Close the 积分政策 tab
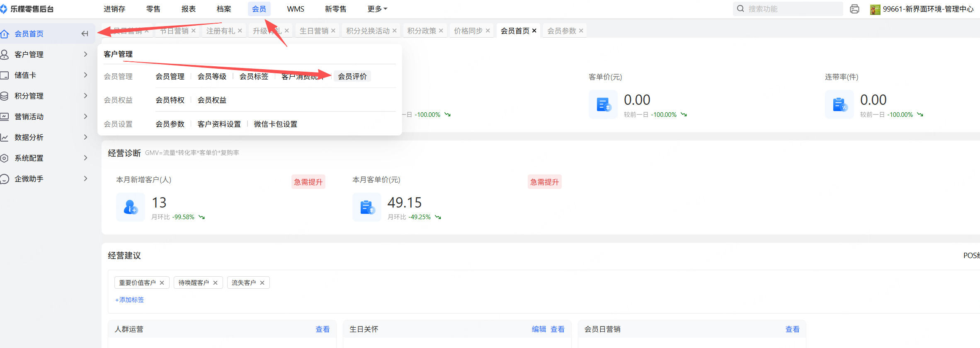This screenshot has height=348, width=980. click(441, 31)
